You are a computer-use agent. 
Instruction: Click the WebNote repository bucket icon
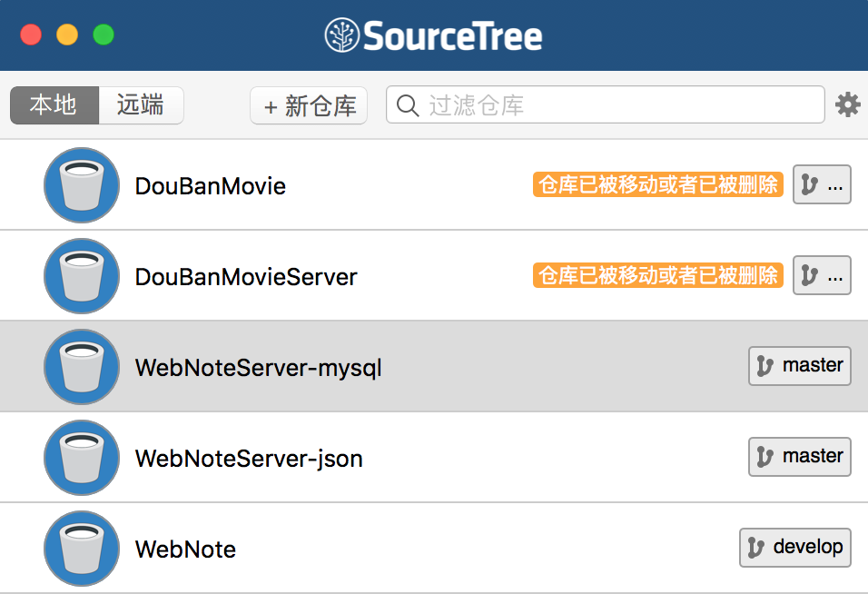click(81, 549)
